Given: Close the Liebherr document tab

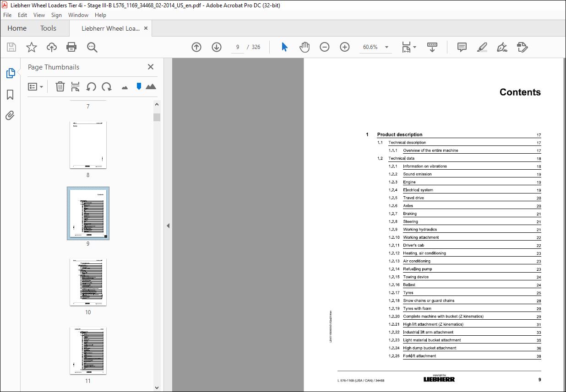Looking at the screenshot, I should (x=146, y=28).
